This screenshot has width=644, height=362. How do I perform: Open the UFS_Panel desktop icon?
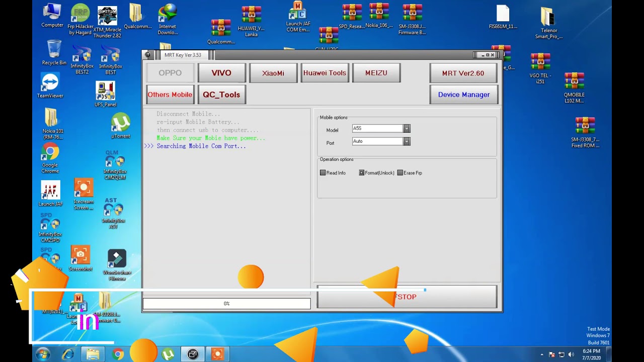(105, 94)
